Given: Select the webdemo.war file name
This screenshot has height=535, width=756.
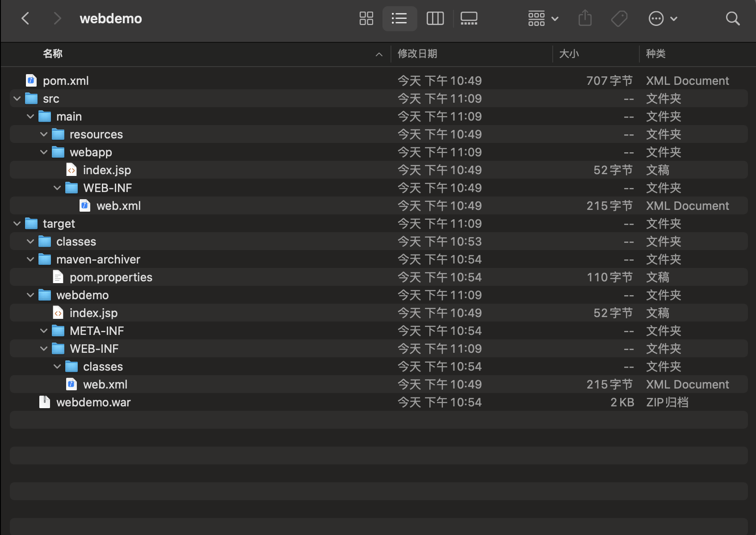Looking at the screenshot, I should pyautogui.click(x=93, y=402).
